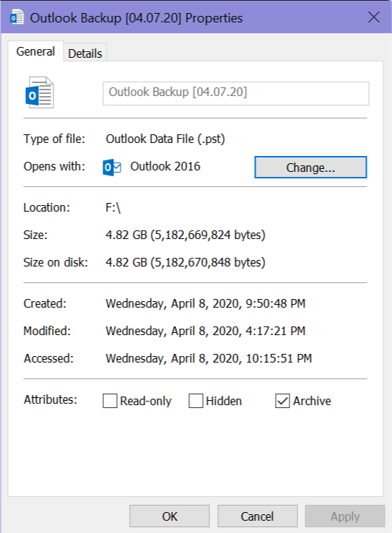
Task: Enable the Hidden checkbox
Action: (196, 401)
